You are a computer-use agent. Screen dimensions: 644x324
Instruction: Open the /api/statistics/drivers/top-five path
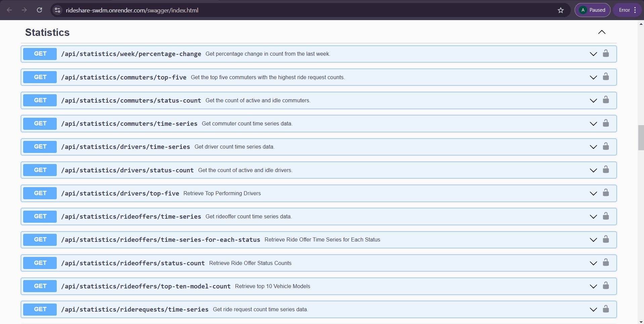point(120,194)
